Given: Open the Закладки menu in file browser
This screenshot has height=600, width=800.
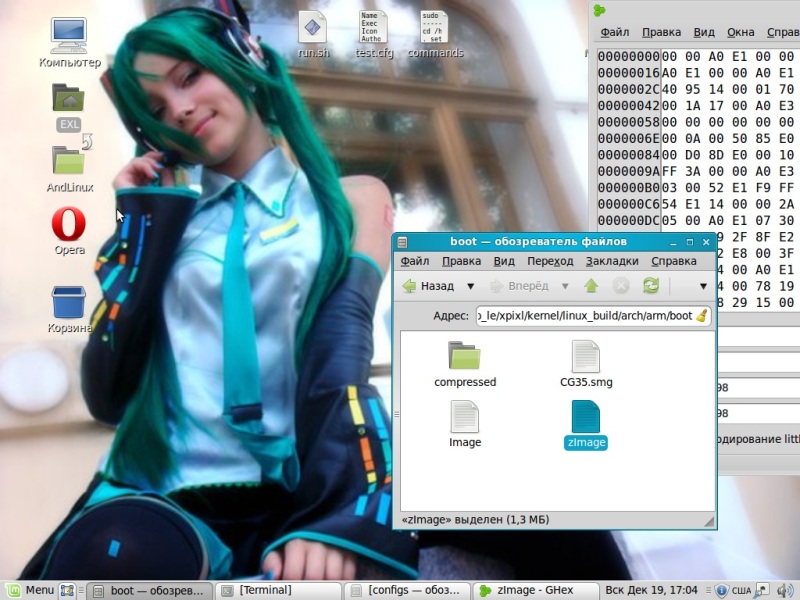Looking at the screenshot, I should 612,261.
